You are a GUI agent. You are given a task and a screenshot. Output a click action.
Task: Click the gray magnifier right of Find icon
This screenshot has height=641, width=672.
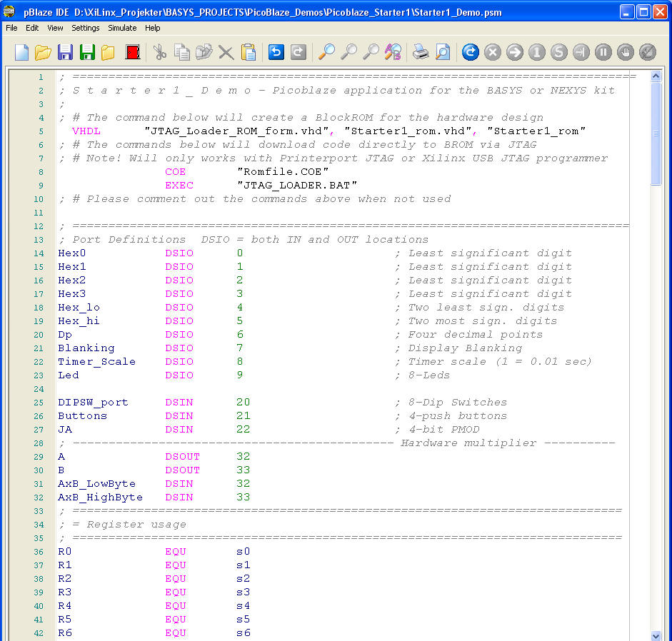coord(348,52)
